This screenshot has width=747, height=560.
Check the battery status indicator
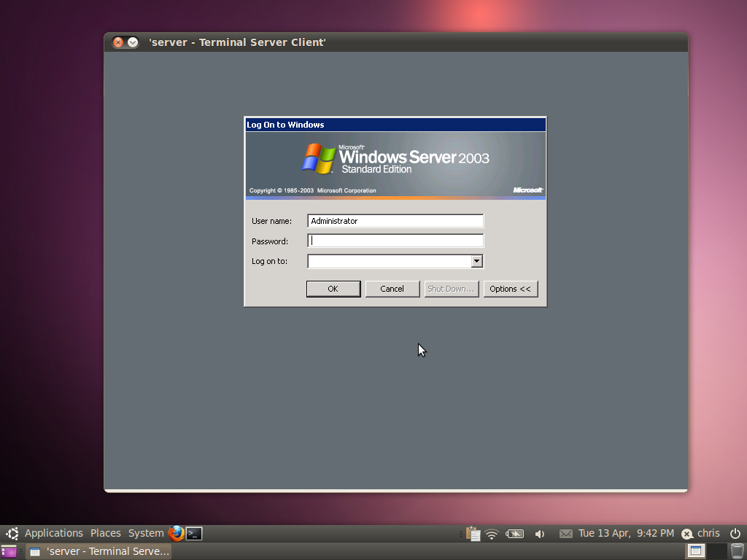(x=514, y=534)
